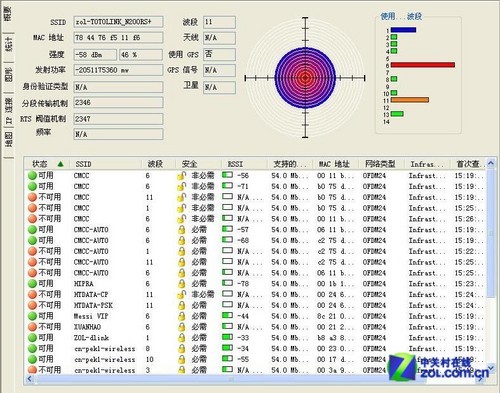Click the red unavailable icon beside XUANHAO
500x393 pixels.
[x=32, y=327]
